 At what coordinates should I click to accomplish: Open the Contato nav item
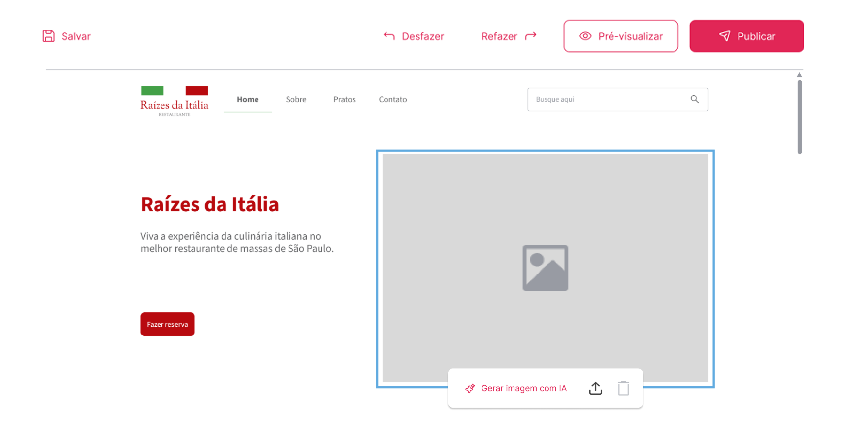pyautogui.click(x=392, y=99)
